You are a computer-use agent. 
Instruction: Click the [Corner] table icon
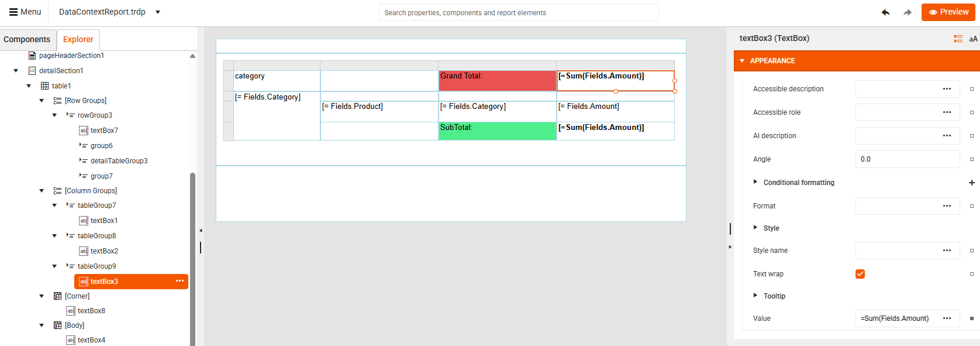57,296
